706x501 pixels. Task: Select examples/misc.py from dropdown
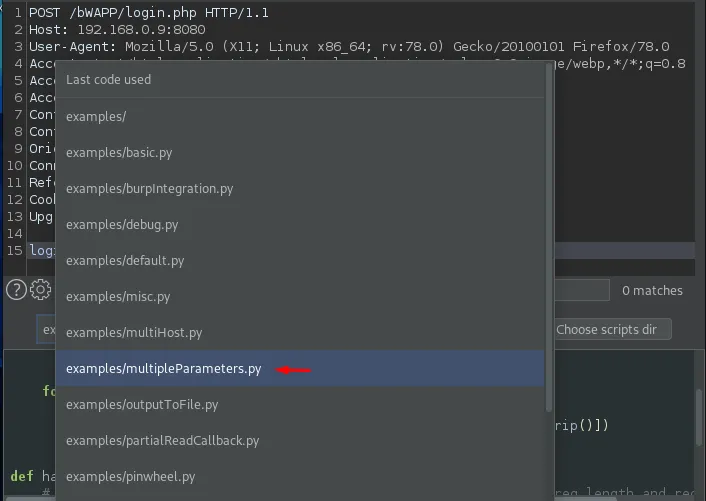pyautogui.click(x=118, y=297)
